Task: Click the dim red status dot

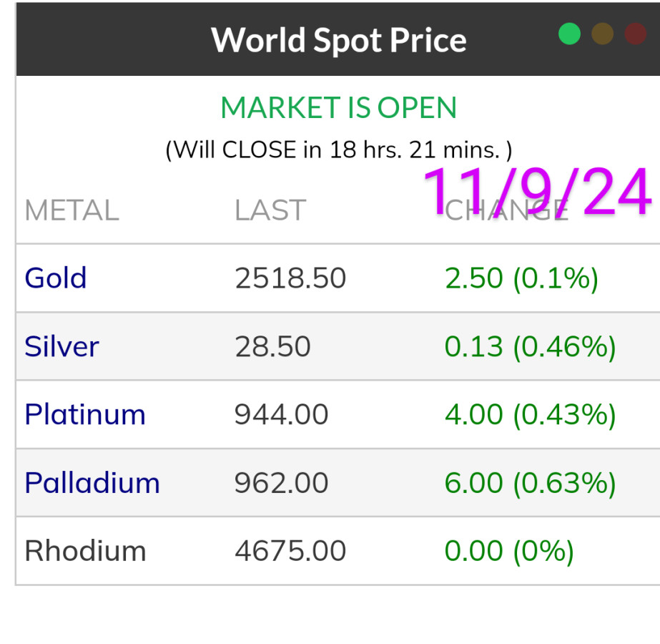Action: 636,34
